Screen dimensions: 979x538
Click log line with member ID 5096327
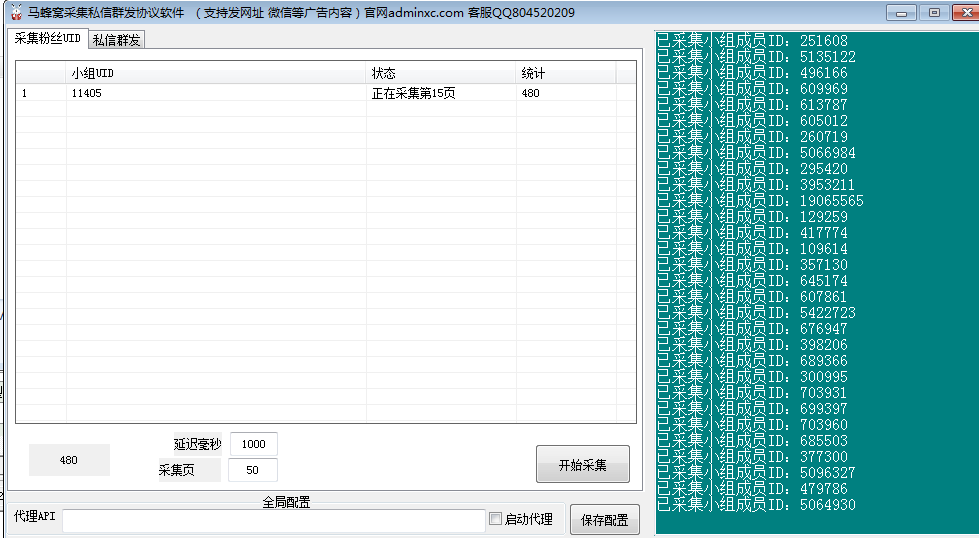point(756,473)
